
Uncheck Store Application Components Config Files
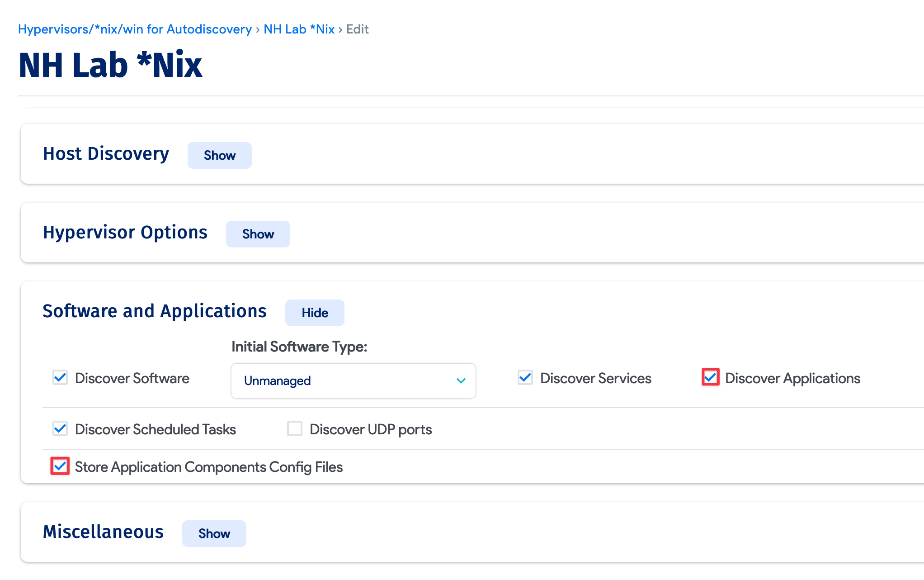pos(59,466)
